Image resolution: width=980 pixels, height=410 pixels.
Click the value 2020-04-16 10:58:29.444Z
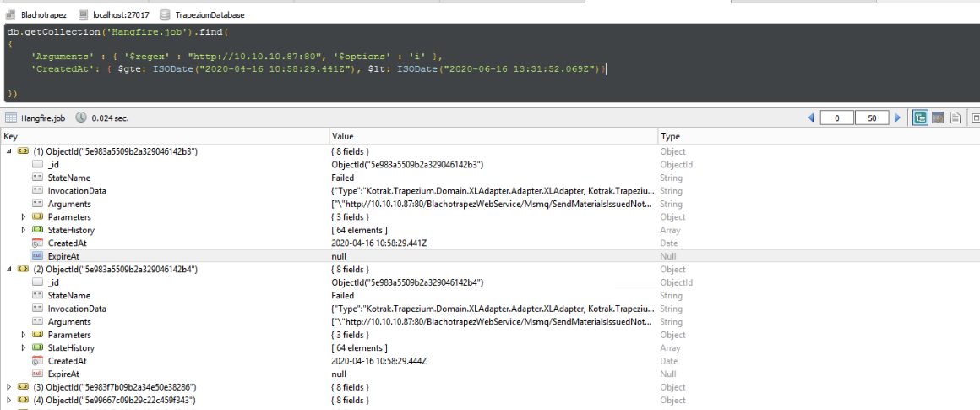[379, 361]
